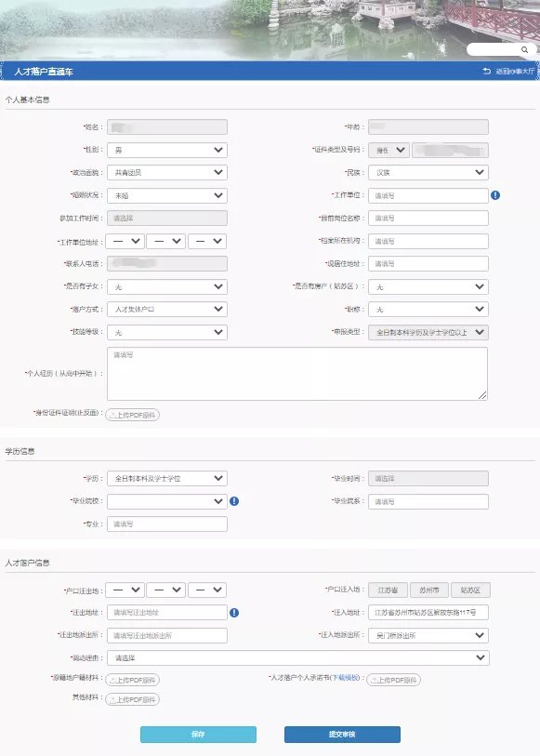Image resolution: width=540 pixels, height=756 pixels.
Task: Upload PDF for 身份证件证明
Action: (x=133, y=415)
